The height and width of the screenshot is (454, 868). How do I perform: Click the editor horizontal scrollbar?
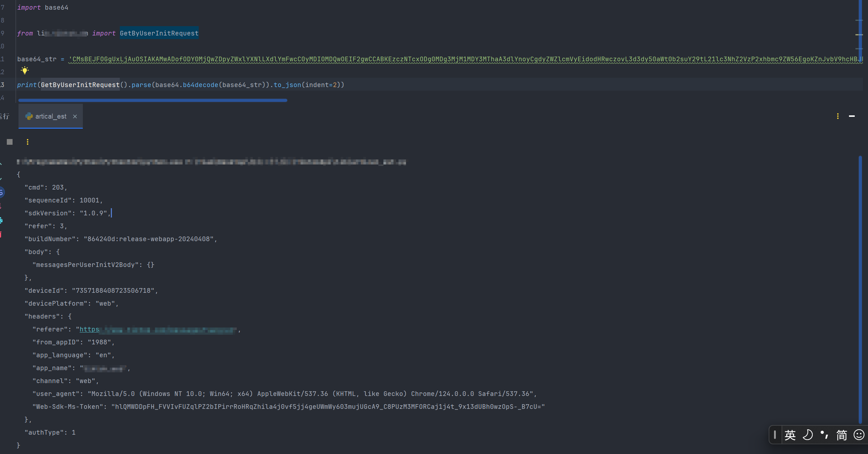click(x=153, y=100)
